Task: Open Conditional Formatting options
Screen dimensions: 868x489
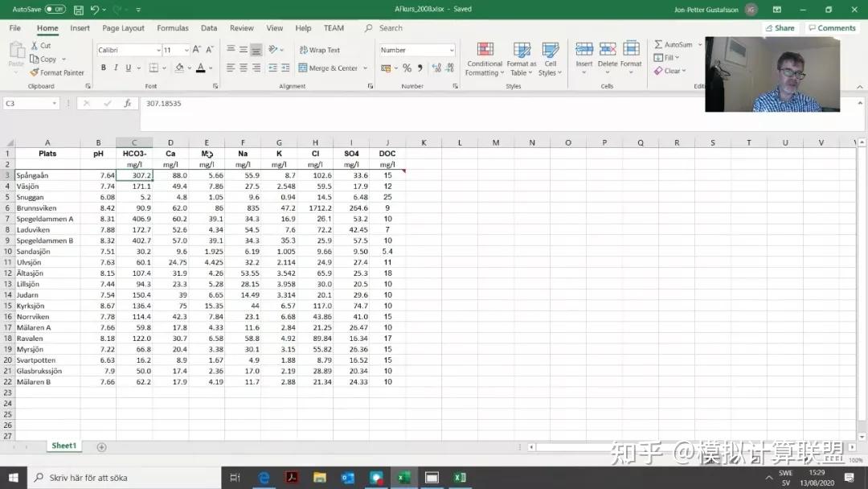Action: (x=484, y=60)
